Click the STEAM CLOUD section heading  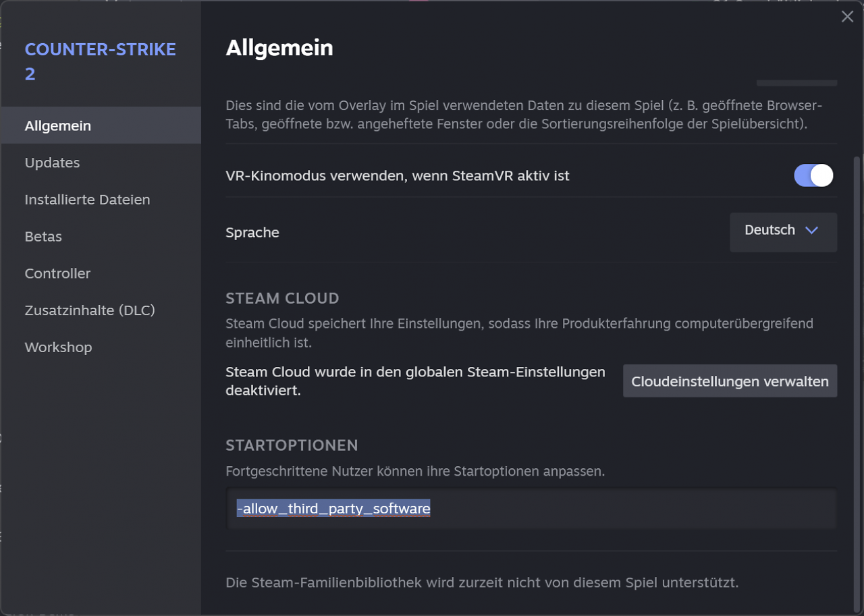282,298
